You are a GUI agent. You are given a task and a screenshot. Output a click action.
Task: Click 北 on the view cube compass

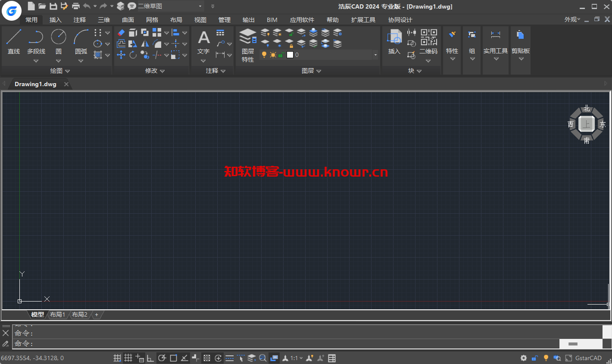(587, 109)
